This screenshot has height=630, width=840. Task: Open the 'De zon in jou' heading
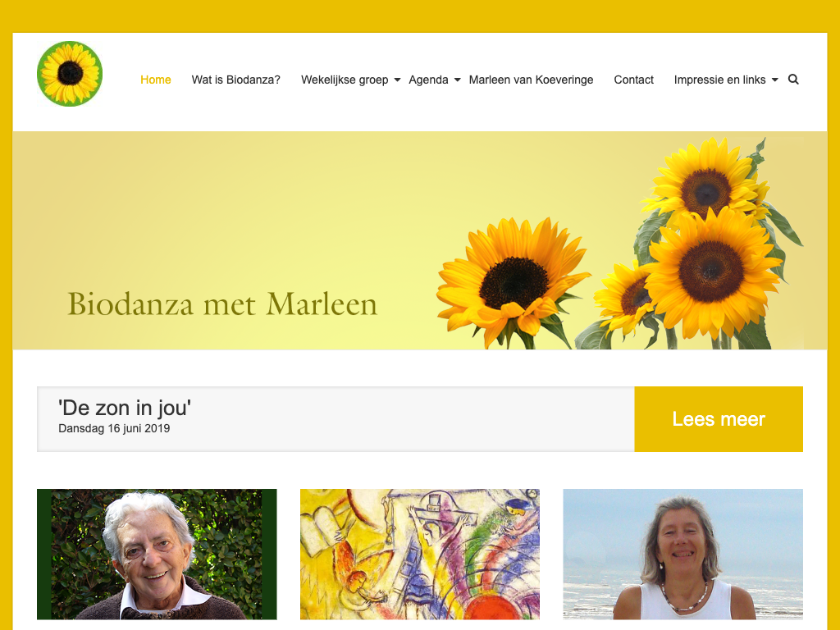[x=125, y=408]
